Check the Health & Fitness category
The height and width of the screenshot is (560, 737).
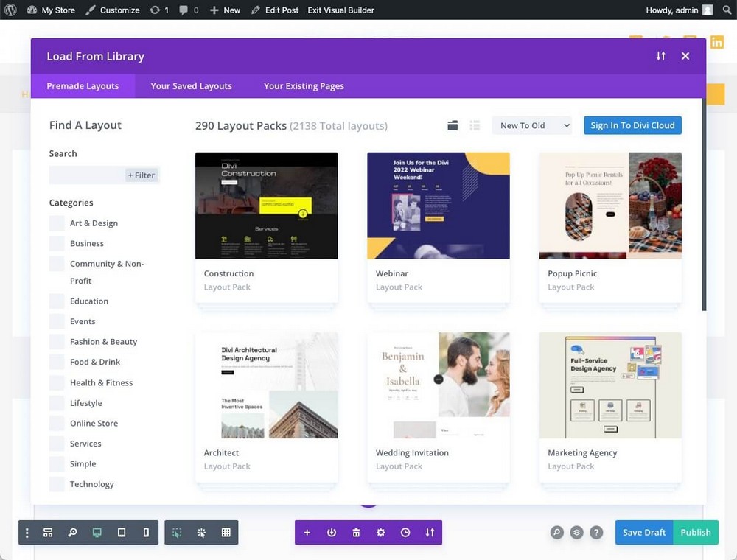pos(57,383)
